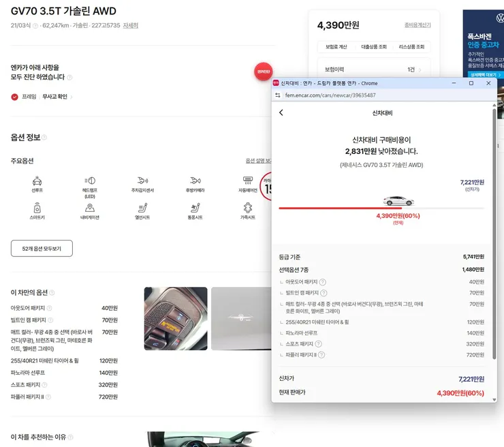This screenshot has height=447, width=504.
Task: Click popup help icon for 빌트인 캠 패키지
Action: pyautogui.click(x=324, y=293)
